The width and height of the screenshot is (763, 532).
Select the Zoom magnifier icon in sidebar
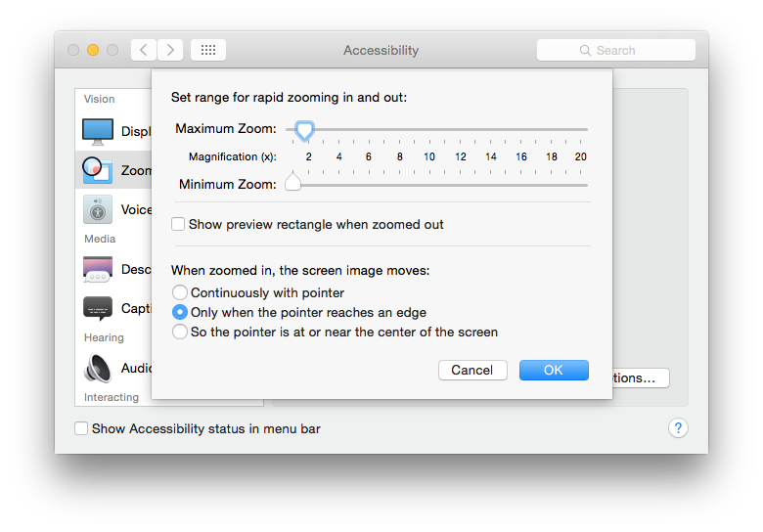tap(98, 170)
